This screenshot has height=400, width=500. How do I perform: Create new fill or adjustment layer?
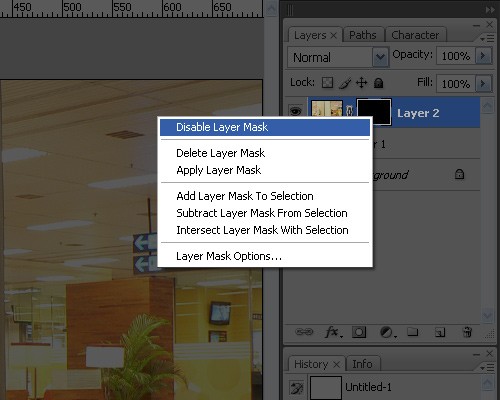387,332
